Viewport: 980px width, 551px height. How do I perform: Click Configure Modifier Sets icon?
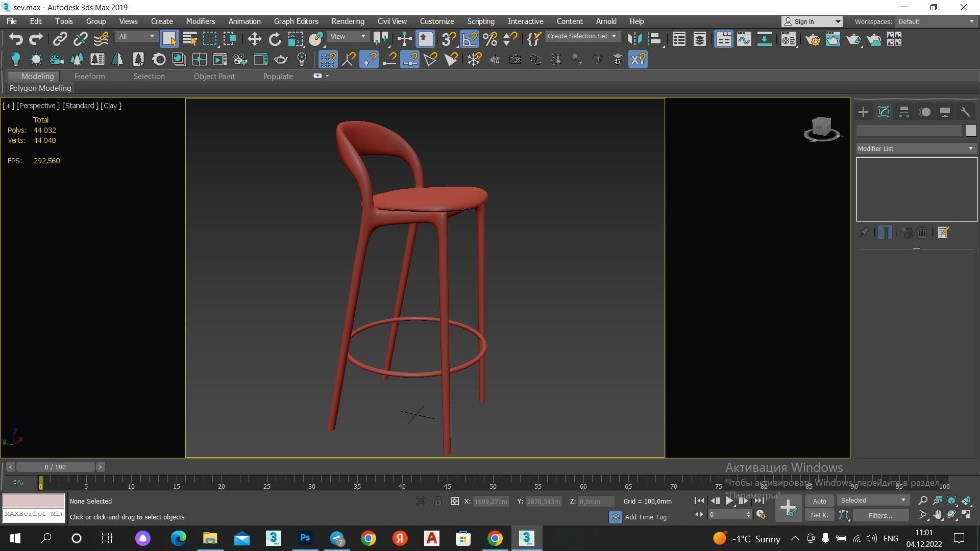[x=943, y=233]
